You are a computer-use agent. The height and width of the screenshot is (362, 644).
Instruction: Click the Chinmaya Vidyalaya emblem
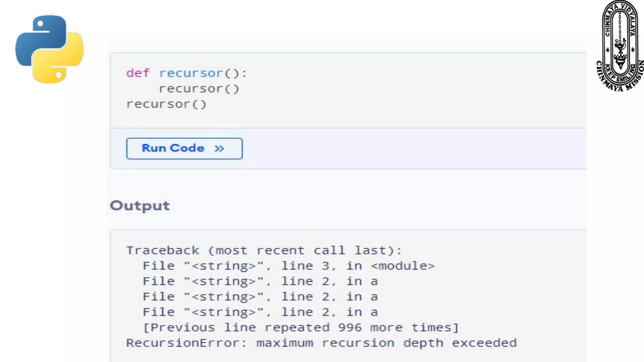(x=619, y=46)
